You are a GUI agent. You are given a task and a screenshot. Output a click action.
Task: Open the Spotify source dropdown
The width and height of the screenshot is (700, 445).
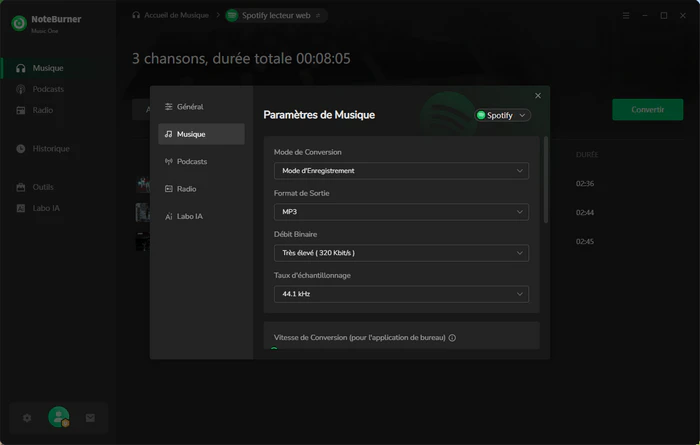click(502, 116)
